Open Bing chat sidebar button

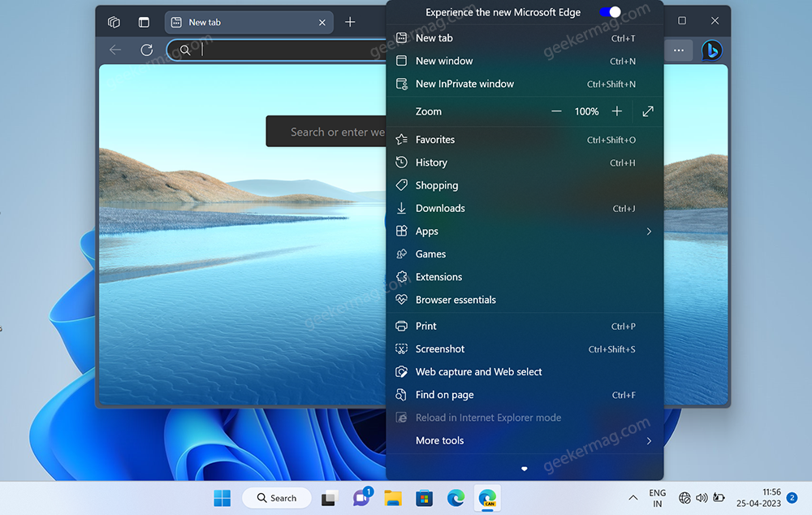(x=712, y=50)
